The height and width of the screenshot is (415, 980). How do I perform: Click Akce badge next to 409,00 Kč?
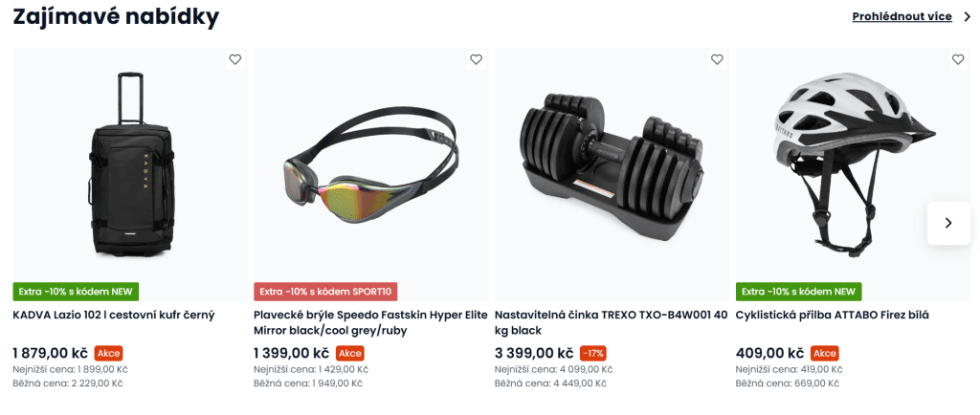[825, 353]
